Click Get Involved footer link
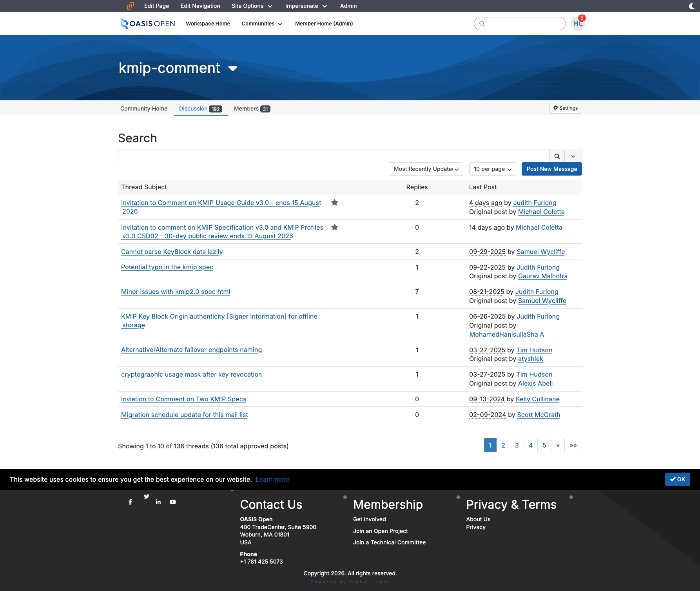This screenshot has height=591, width=700. 369,519
